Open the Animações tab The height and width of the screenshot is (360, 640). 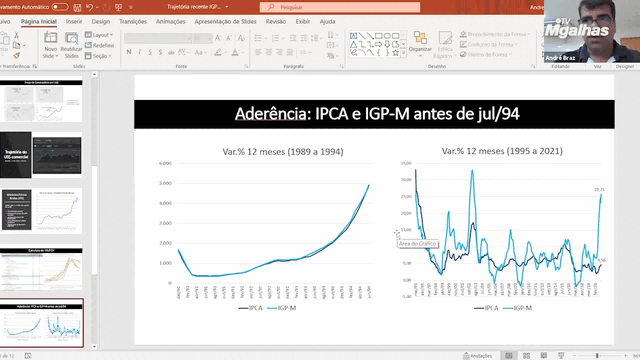click(x=171, y=22)
